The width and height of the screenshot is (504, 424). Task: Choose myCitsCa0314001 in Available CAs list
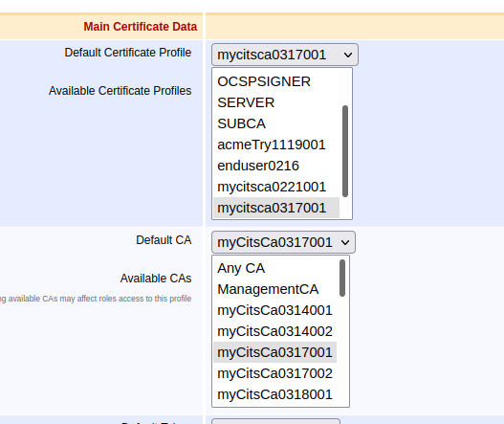click(274, 310)
